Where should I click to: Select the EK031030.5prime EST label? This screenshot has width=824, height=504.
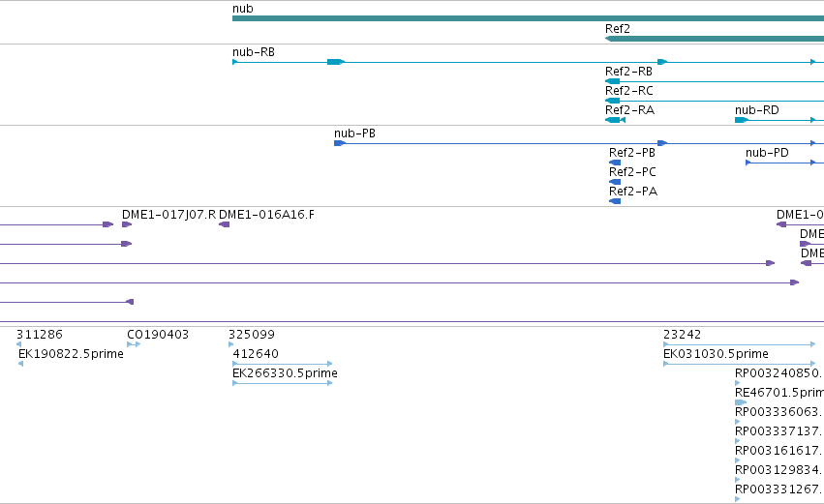[x=716, y=354]
